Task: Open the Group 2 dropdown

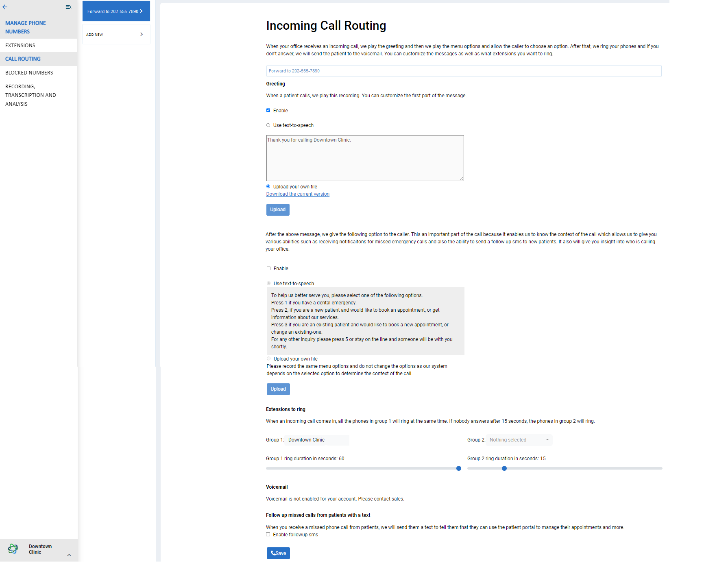Action: tap(519, 440)
